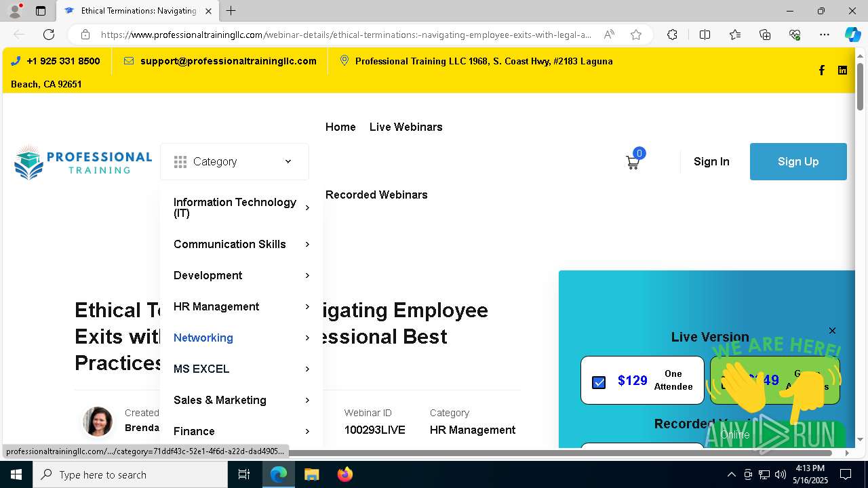The image size is (868, 488).
Task: Open the Facebook page icon
Action: pos(821,70)
